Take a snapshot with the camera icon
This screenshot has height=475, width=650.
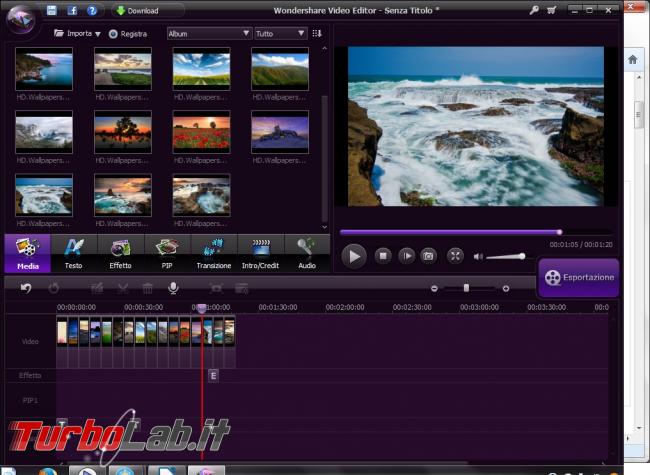coord(429,256)
